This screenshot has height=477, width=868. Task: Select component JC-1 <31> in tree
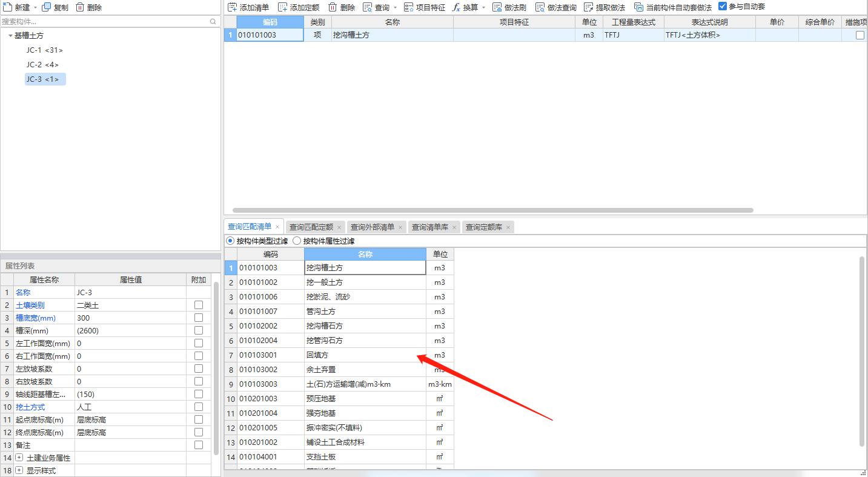point(45,50)
